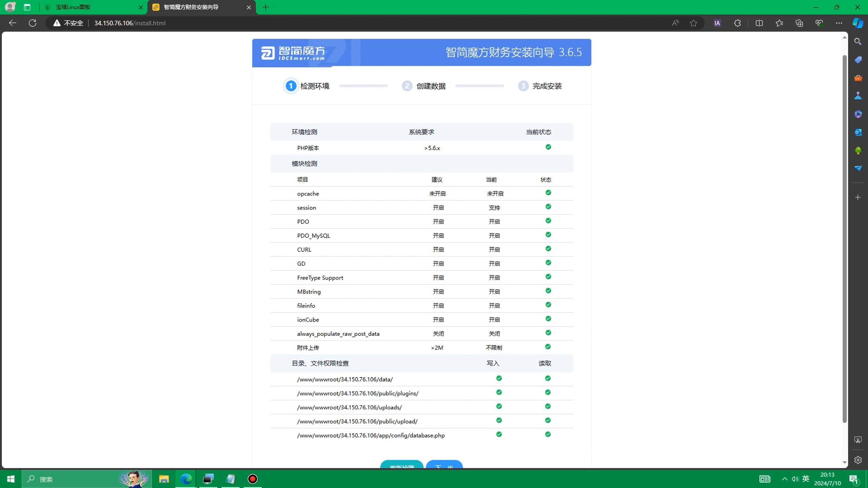Open the sidebar games chess icon
Image resolution: width=868 pixels, height=488 pixels.
(x=858, y=96)
